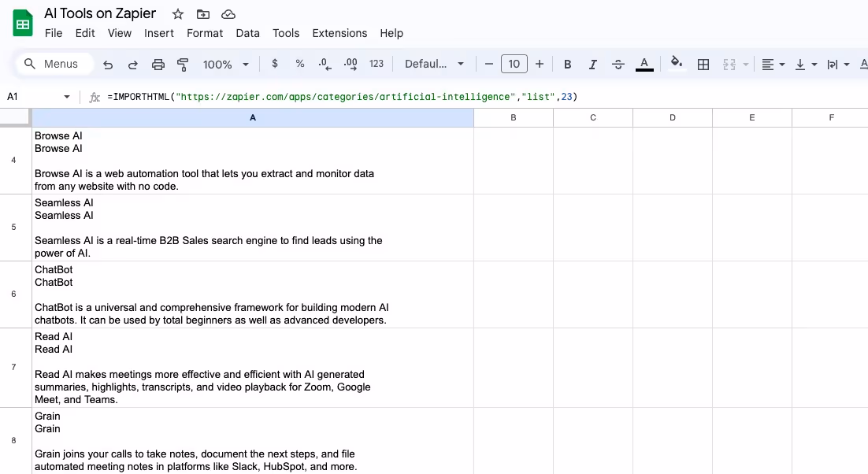Select row 5 header
This screenshot has height=474, width=868.
pos(14,228)
